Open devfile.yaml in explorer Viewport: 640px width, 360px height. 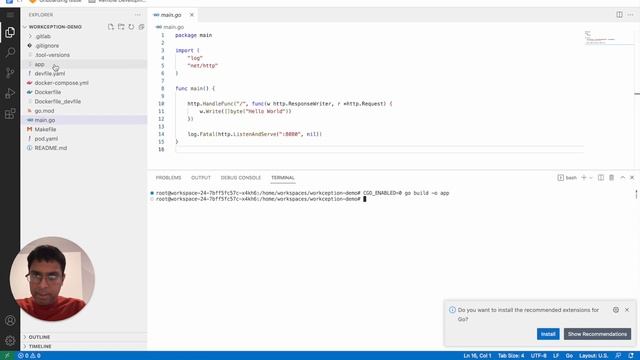click(x=84, y=73)
